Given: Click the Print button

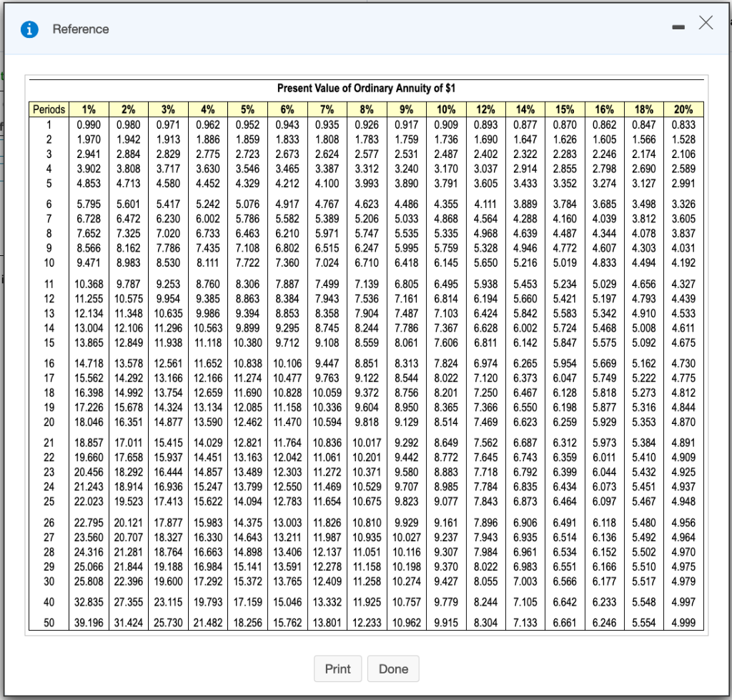Looking at the screenshot, I should click(x=337, y=669).
